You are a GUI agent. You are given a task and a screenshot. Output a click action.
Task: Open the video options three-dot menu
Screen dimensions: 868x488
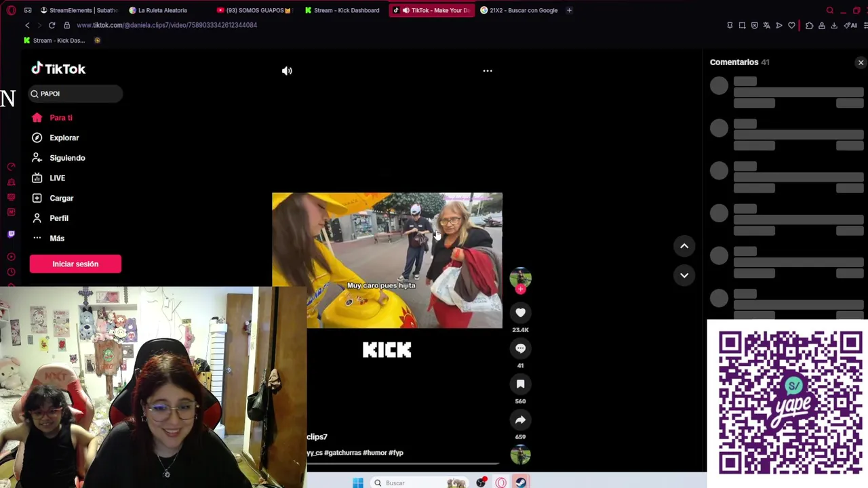[x=488, y=70]
